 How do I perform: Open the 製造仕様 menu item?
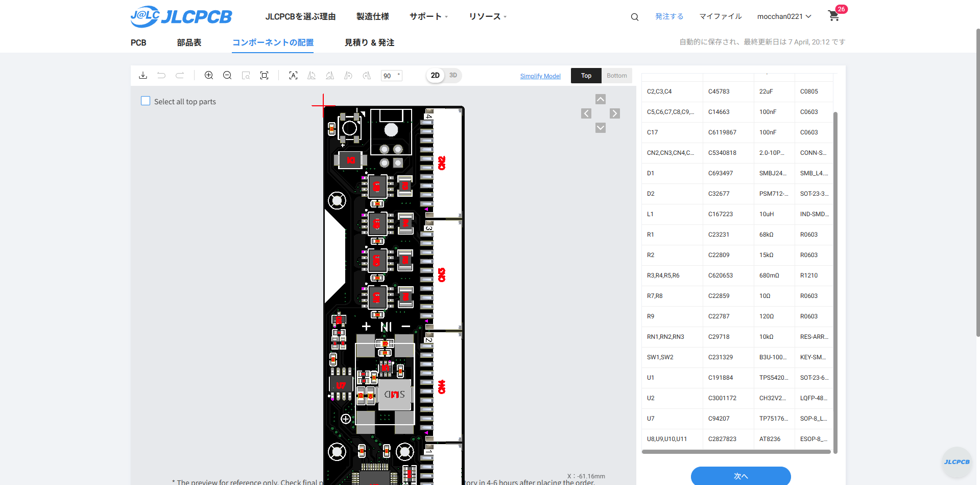click(373, 16)
